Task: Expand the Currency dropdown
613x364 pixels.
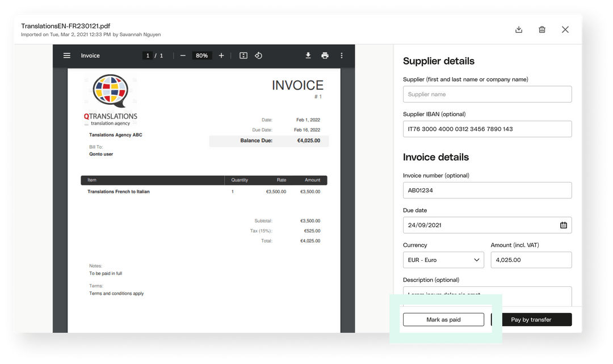Action: [443, 260]
